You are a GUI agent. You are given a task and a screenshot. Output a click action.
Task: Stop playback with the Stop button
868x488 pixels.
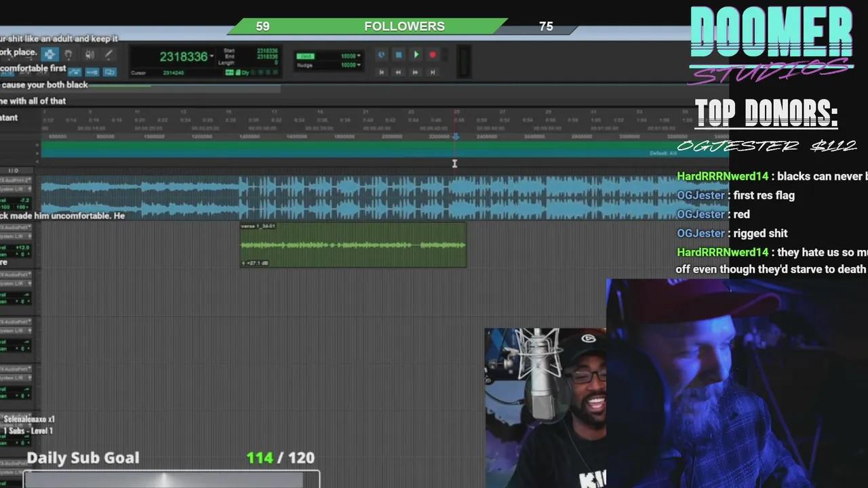pyautogui.click(x=399, y=55)
